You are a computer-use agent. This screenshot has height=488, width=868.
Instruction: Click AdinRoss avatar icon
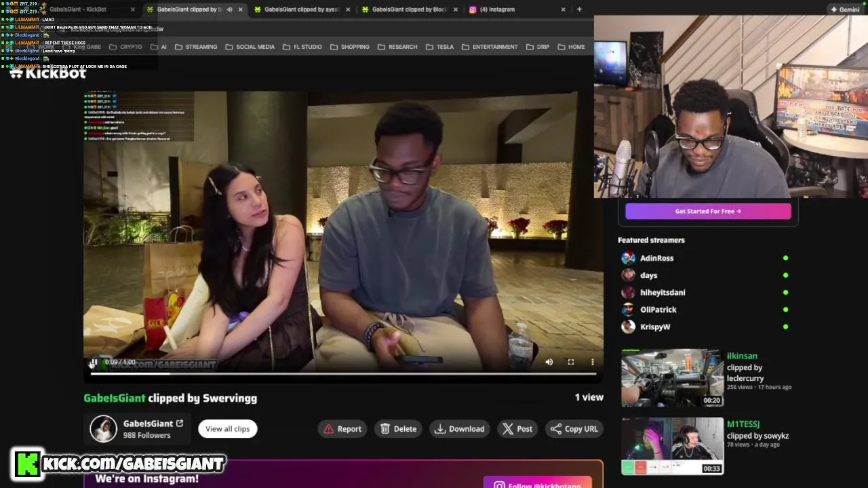click(629, 258)
